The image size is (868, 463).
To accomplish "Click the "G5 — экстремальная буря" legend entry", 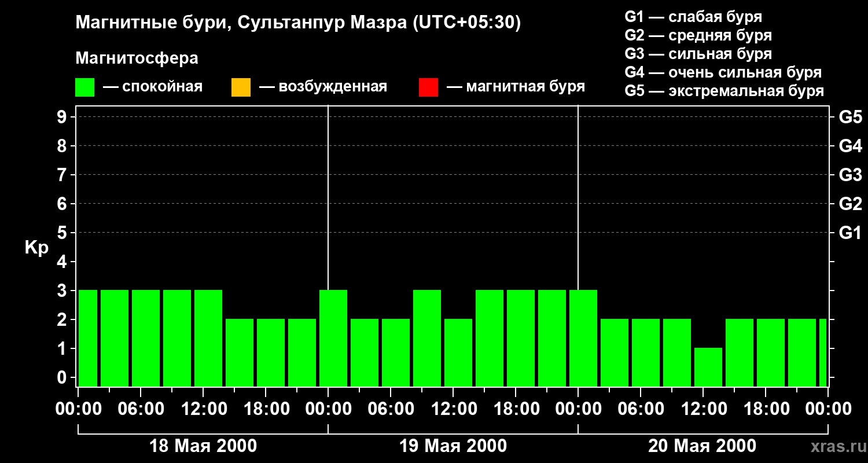I will tap(724, 91).
